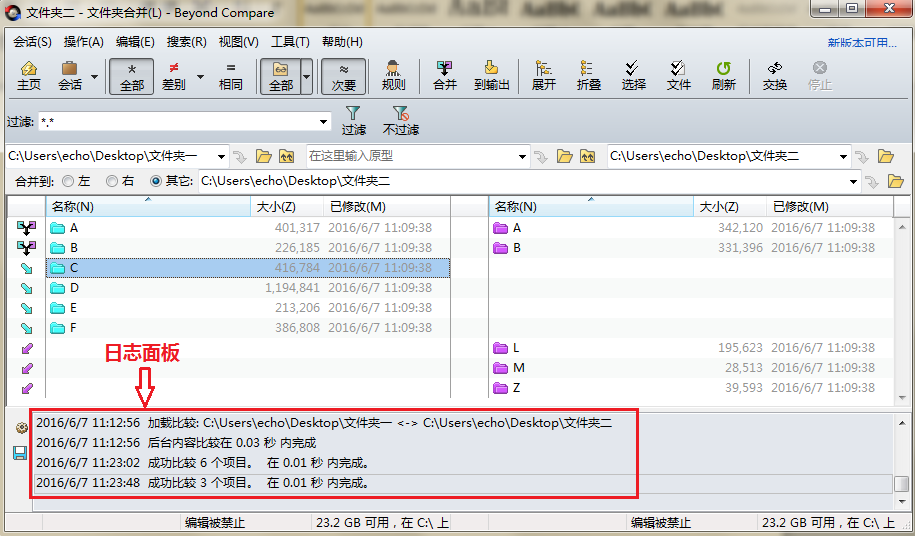Viewport: 915px width, 536px height.
Task: Browse for the left folder 文件夹一
Action: (x=264, y=156)
